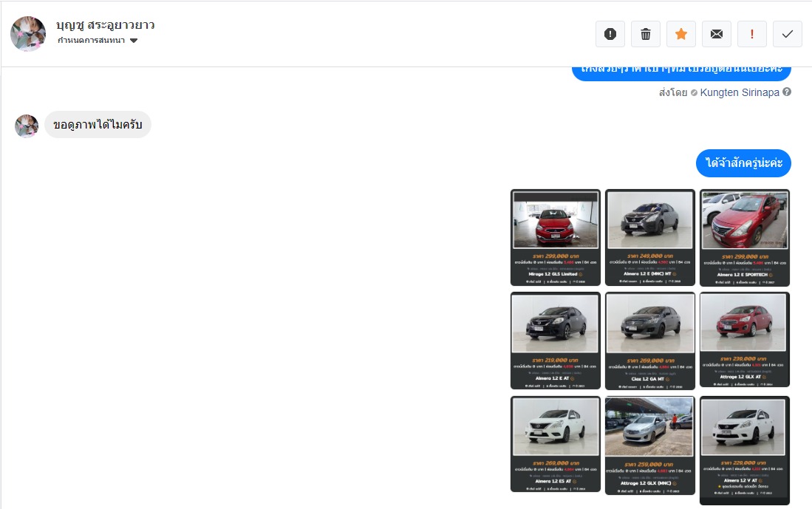Flag conversation with red exclamation icon
The height and width of the screenshot is (509, 812).
tap(751, 34)
